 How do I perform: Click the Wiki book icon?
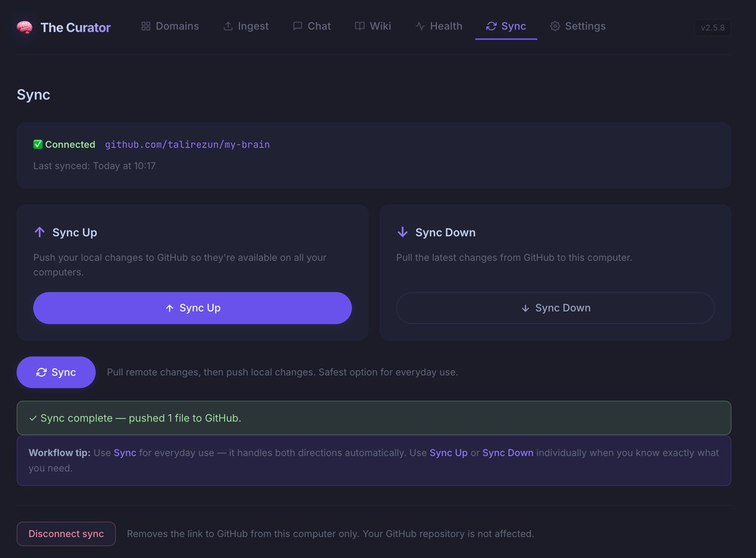click(360, 26)
